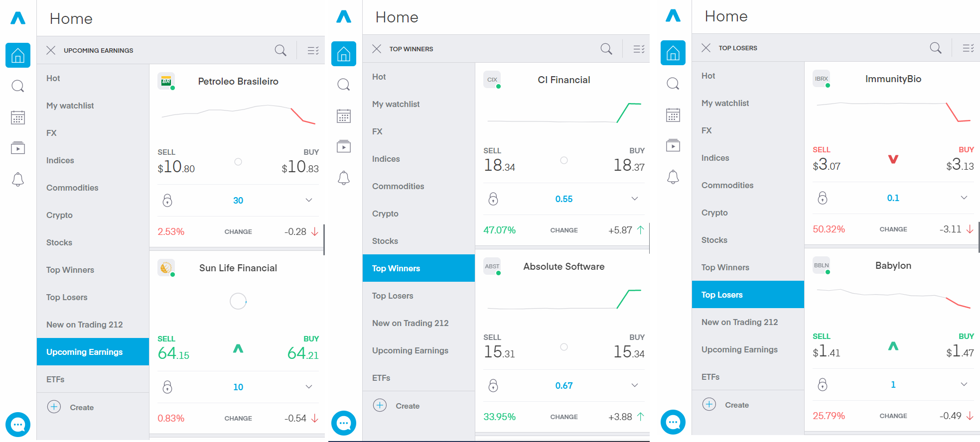Open chat bubble in right panel
This screenshot has width=980, height=442.
pyautogui.click(x=673, y=422)
